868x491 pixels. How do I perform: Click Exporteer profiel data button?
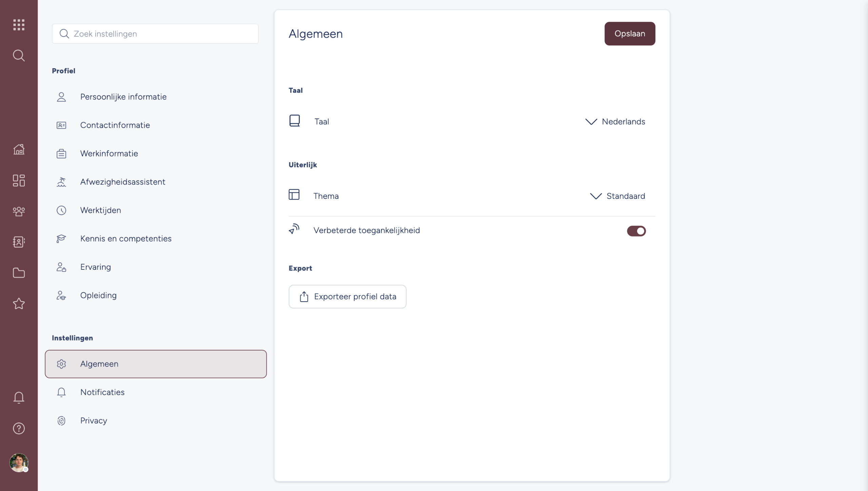(x=347, y=297)
